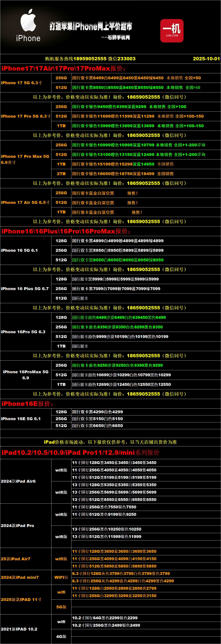Select the iPhone 16ProMax 5G 6.9 model cell
Viewport: 221px width, 644px height.
pyautogui.click(x=26, y=375)
